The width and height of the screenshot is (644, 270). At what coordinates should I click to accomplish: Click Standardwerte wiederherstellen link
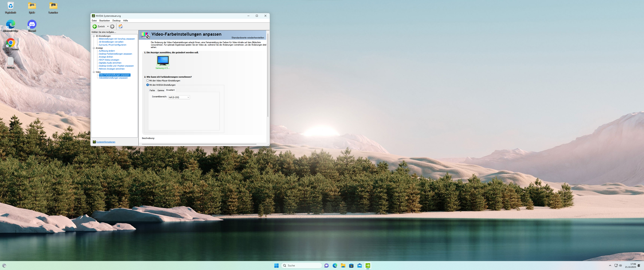coord(247,38)
